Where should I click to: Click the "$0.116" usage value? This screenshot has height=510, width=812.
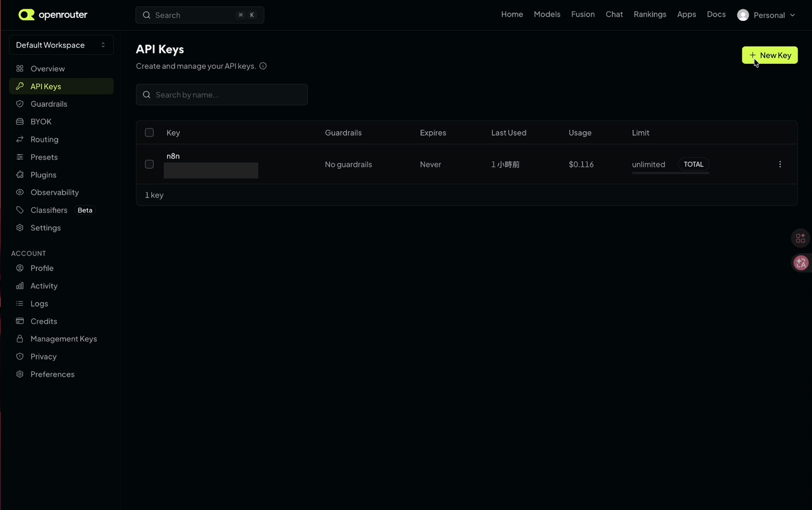[x=581, y=165]
